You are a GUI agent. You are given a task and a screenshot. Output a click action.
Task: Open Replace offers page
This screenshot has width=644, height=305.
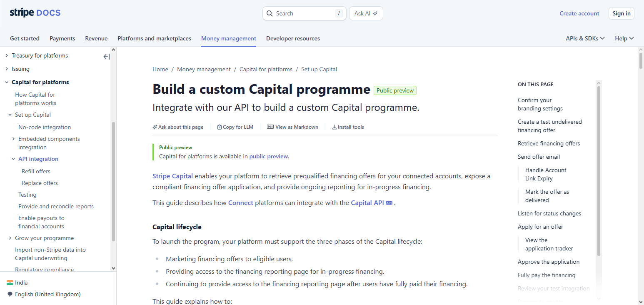(40, 183)
